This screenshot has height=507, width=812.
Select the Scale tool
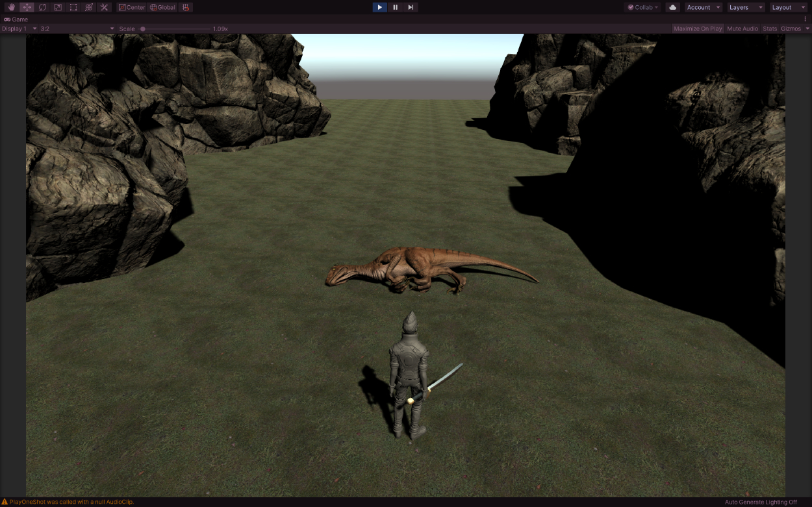pyautogui.click(x=58, y=7)
